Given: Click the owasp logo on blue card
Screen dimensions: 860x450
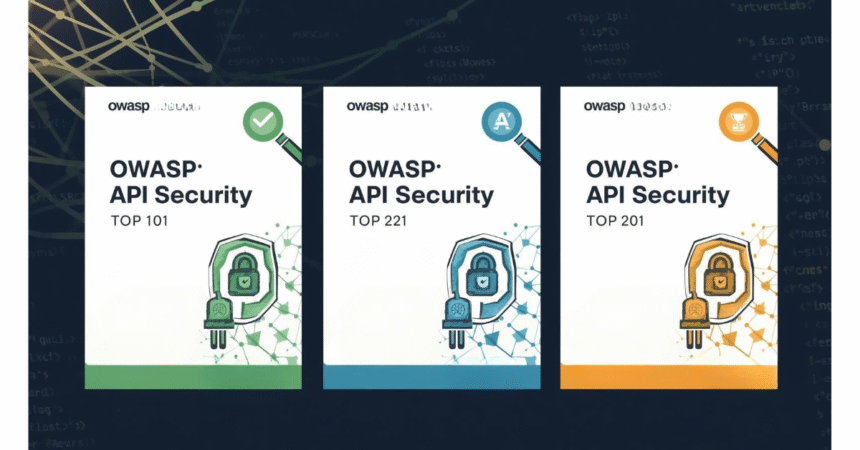Looking at the screenshot, I should tap(367, 106).
